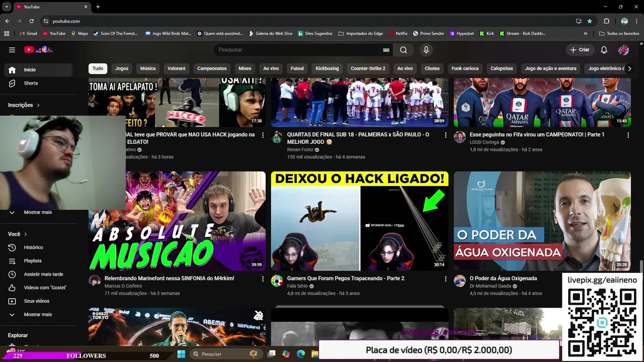
Task: Open Task View on the taskbar
Action: 272,354
